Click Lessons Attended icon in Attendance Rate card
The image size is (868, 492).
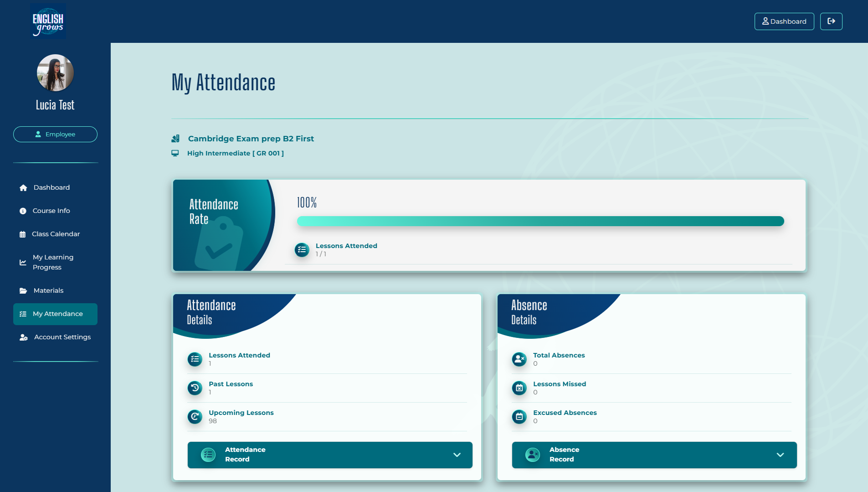[302, 249]
